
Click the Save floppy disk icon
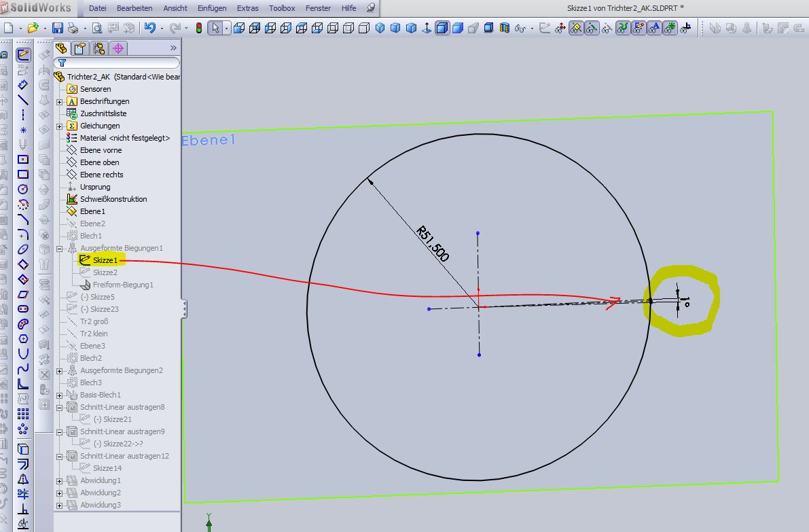(x=58, y=28)
